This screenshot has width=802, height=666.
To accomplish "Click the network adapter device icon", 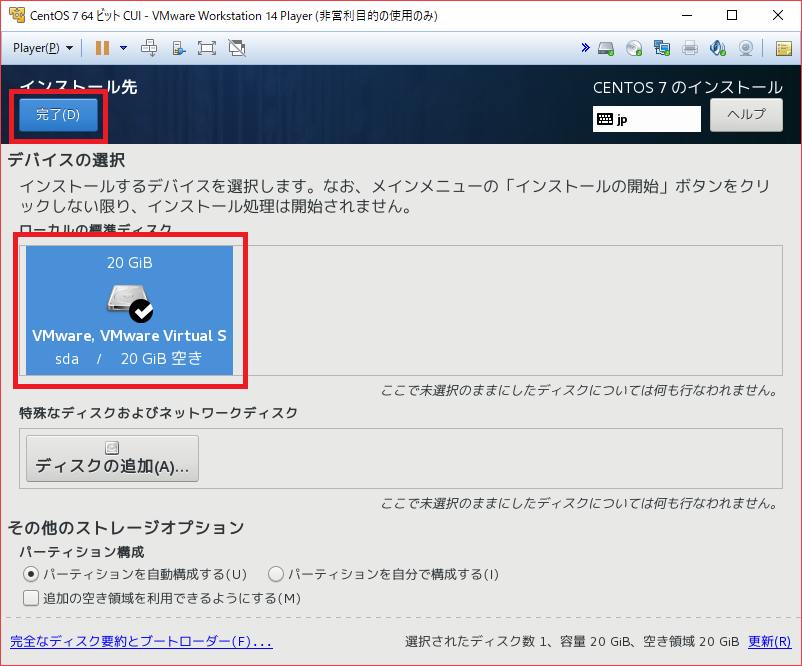I will coord(662,49).
